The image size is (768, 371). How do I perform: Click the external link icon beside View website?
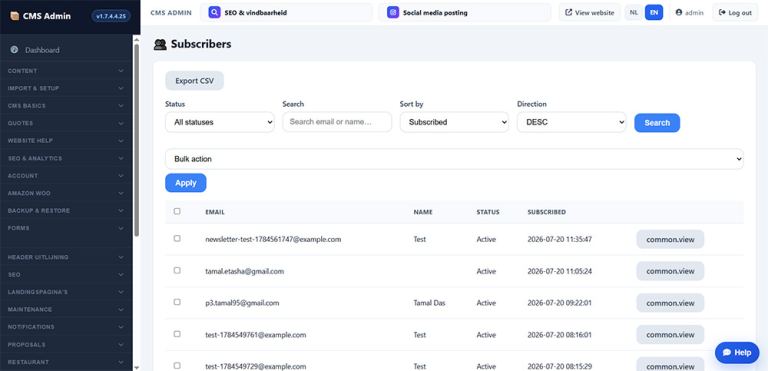(x=569, y=13)
